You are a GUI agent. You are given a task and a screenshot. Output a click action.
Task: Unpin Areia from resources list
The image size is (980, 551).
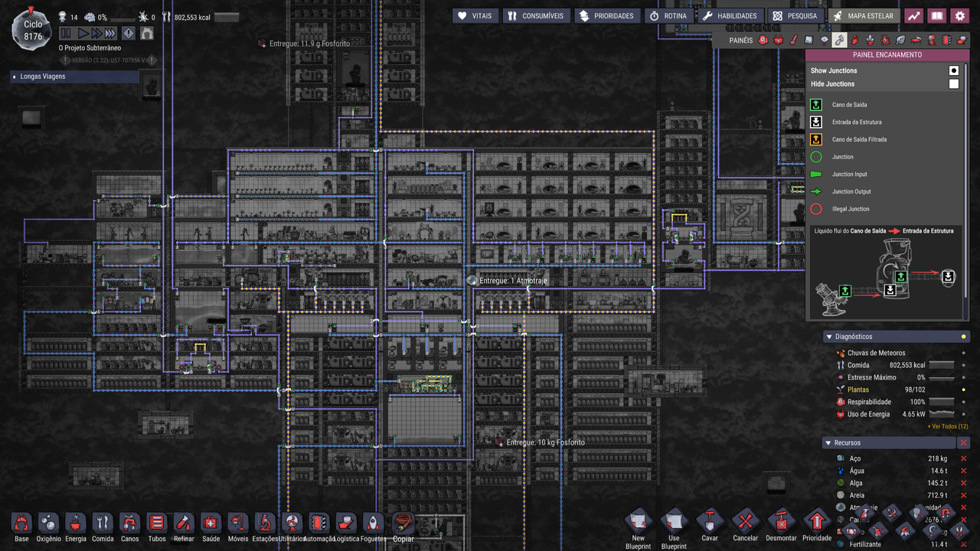coord(964,496)
